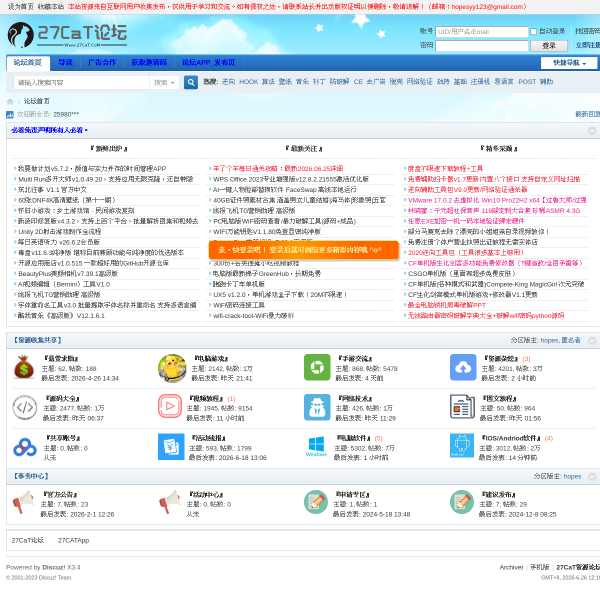Open the code brackets 源码大全 forum icon

pyautogui.click(x=25, y=408)
